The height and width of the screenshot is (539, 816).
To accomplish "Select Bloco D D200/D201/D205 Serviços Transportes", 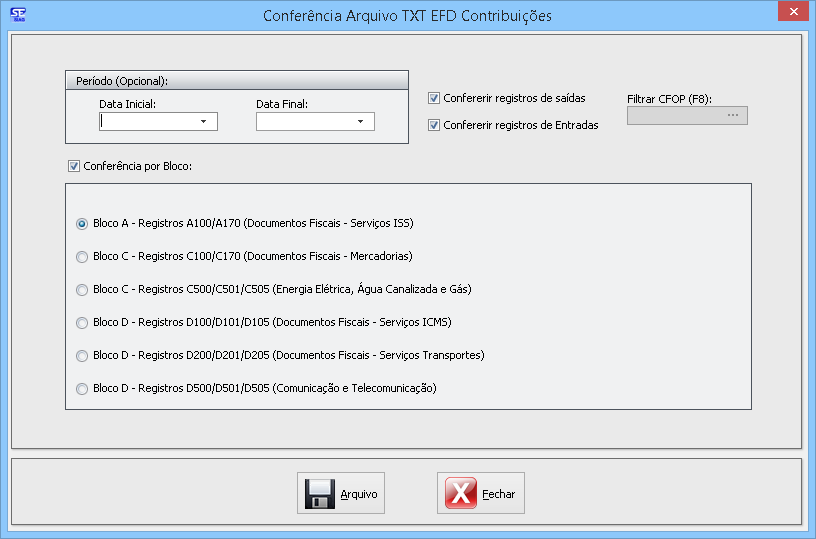I will (82, 355).
